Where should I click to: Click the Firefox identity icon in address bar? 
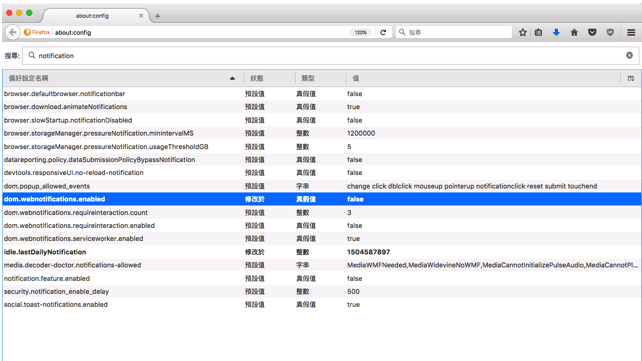pyautogui.click(x=27, y=32)
